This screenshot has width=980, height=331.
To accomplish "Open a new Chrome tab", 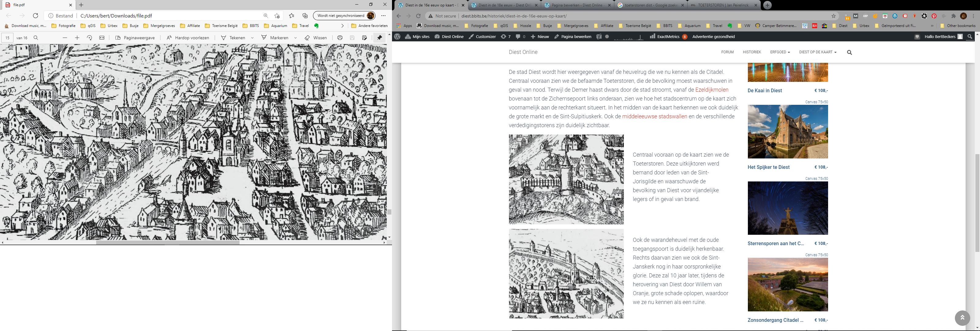I will click(x=767, y=5).
